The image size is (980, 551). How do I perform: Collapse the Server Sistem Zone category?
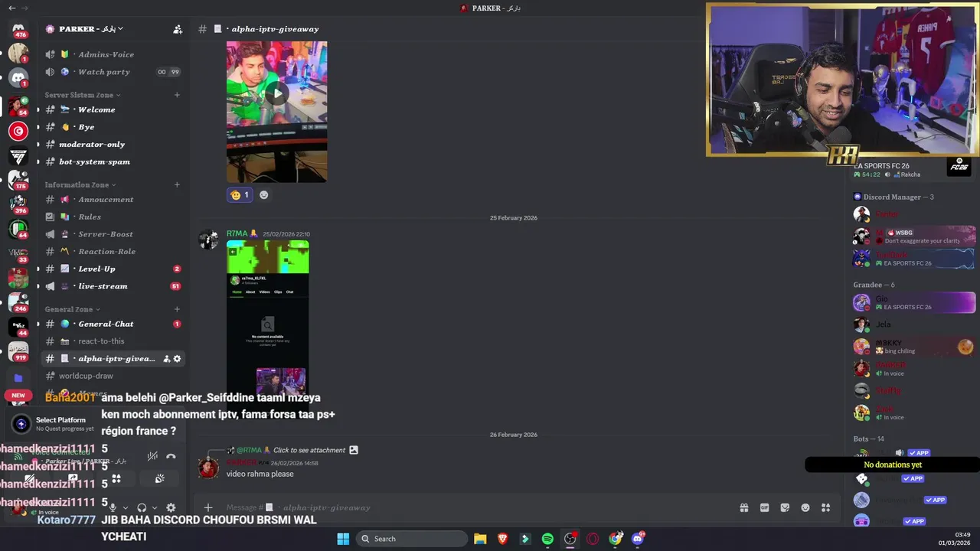pyautogui.click(x=83, y=95)
